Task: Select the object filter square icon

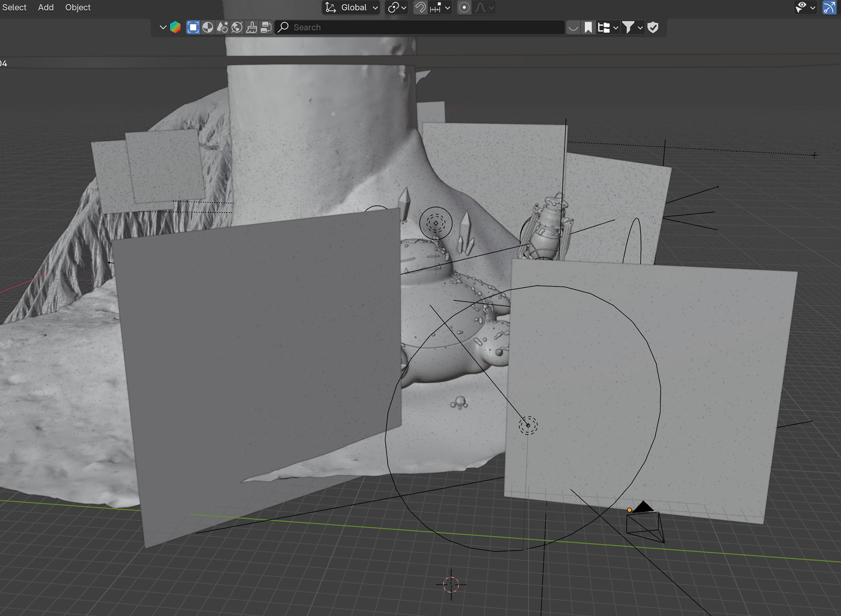Action: tap(193, 27)
